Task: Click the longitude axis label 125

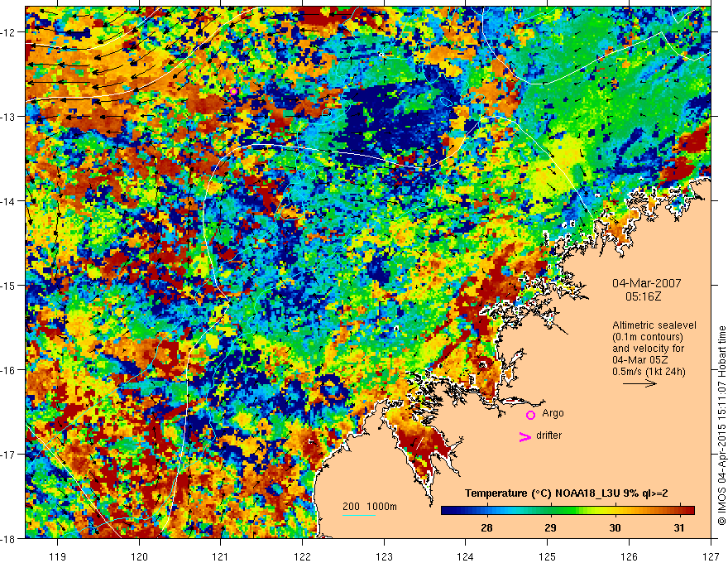Action: pos(548,556)
